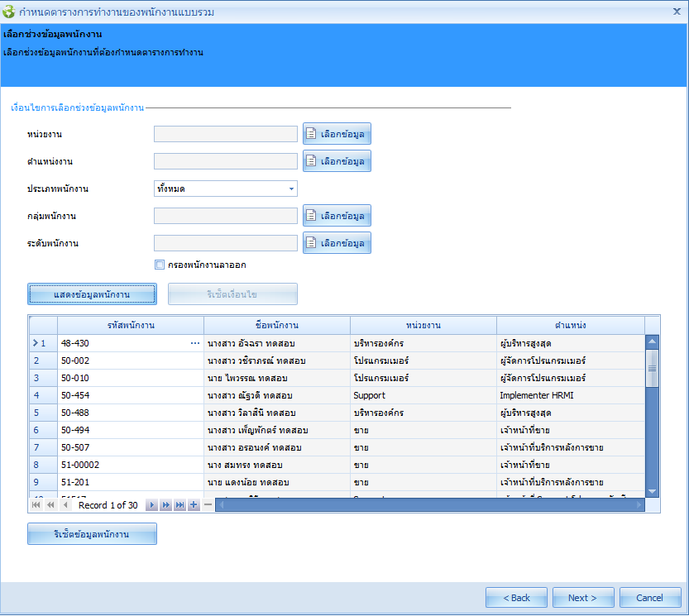
Task: Click เลือกข้อมูล button for ระดับพนักงาน
Action: pos(337,242)
